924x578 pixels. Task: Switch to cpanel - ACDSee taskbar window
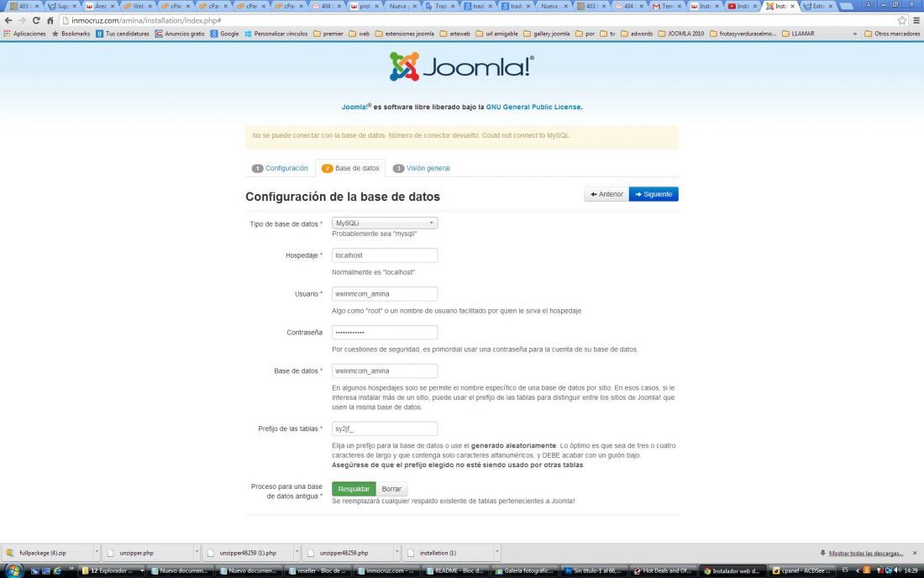[x=802, y=570]
